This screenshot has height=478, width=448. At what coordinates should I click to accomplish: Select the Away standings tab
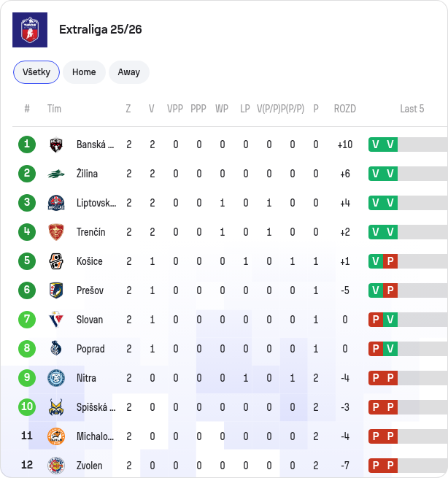click(x=129, y=72)
